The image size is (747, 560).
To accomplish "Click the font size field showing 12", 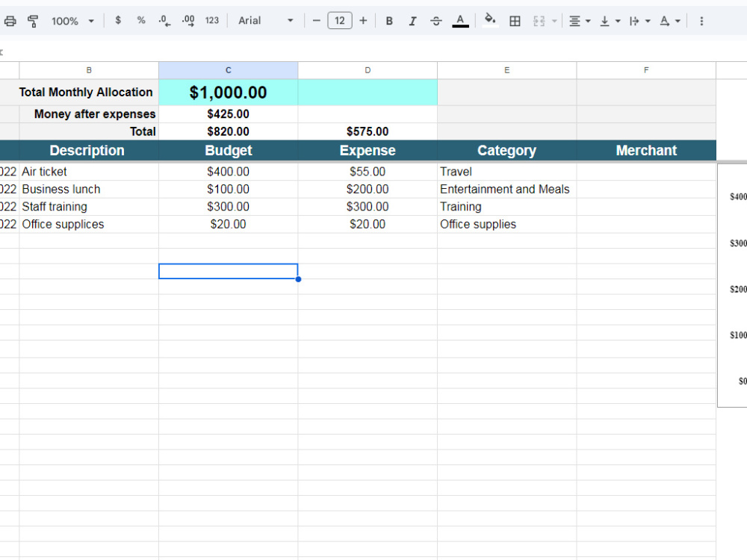I will point(340,20).
